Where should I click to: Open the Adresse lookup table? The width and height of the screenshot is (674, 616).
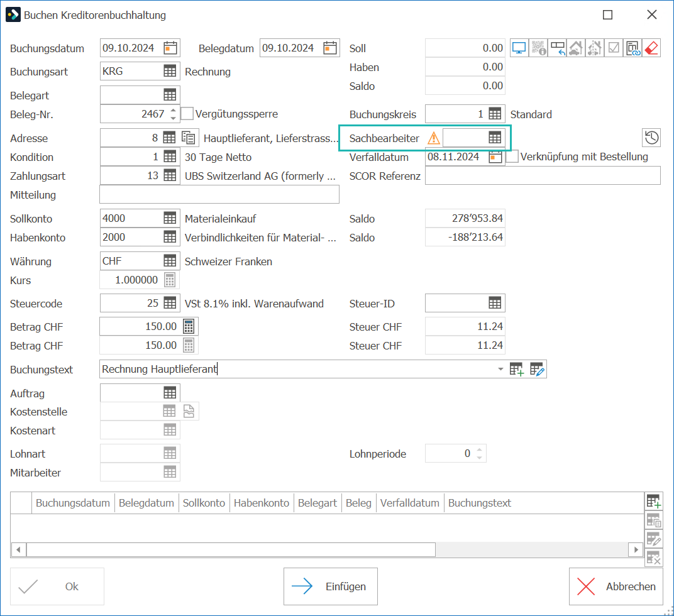coord(169,138)
